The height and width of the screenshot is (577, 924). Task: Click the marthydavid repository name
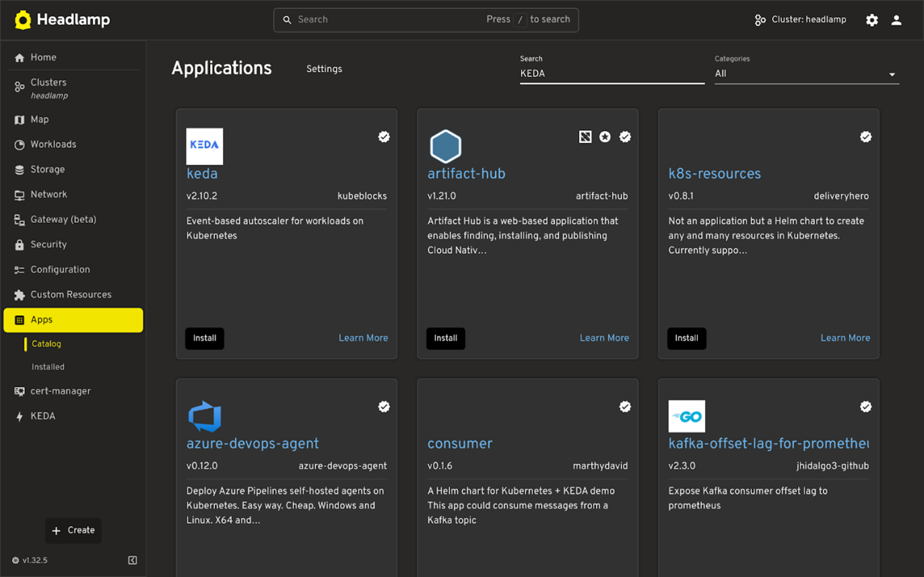601,466
